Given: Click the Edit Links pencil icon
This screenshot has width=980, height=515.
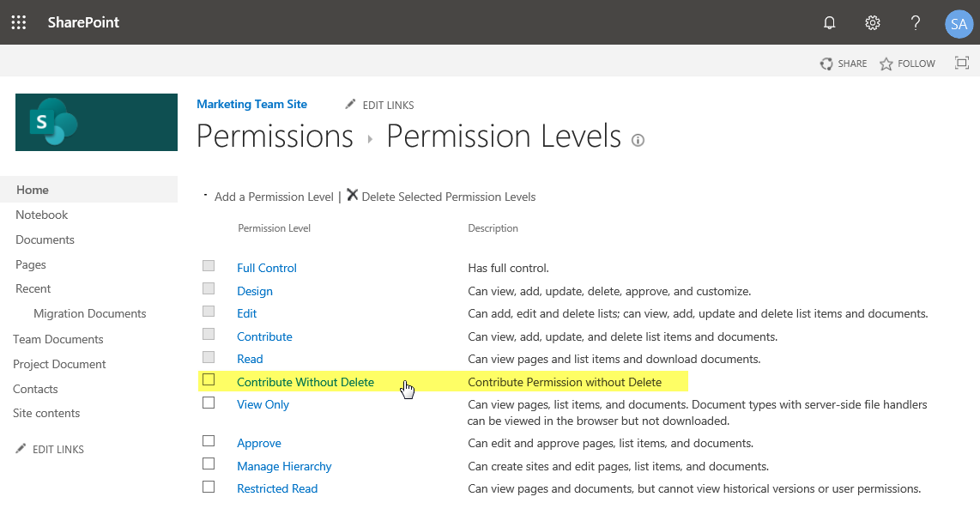Looking at the screenshot, I should coord(350,104).
